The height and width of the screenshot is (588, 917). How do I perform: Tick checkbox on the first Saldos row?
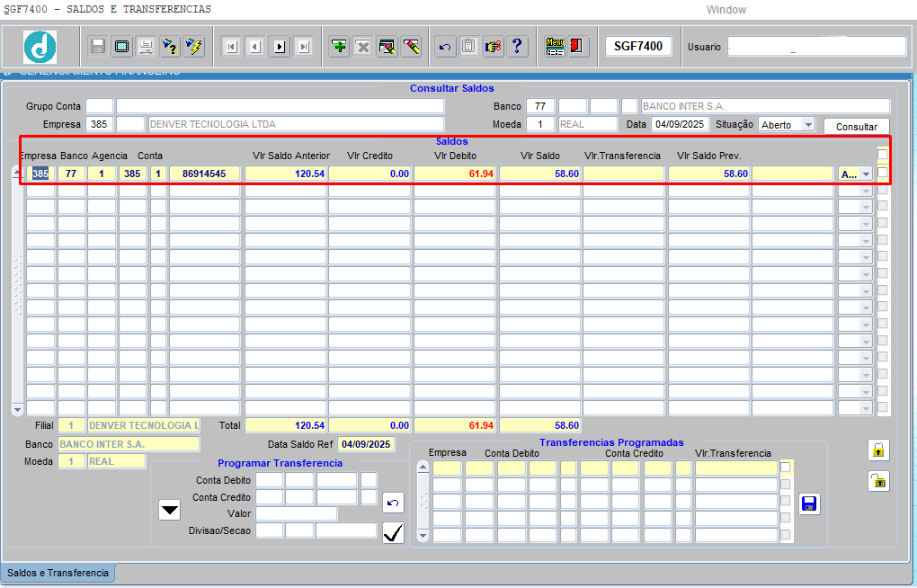[883, 173]
